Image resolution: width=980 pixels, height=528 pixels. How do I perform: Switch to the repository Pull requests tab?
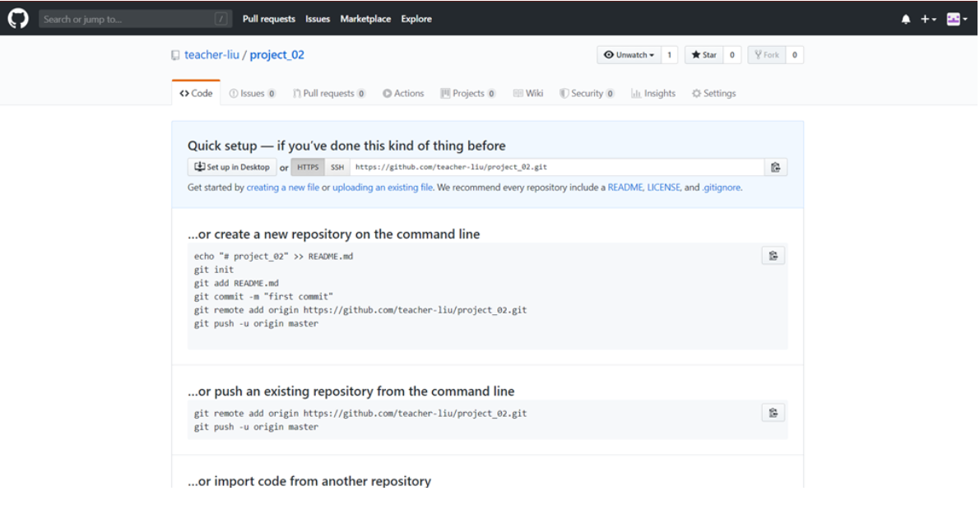(329, 93)
